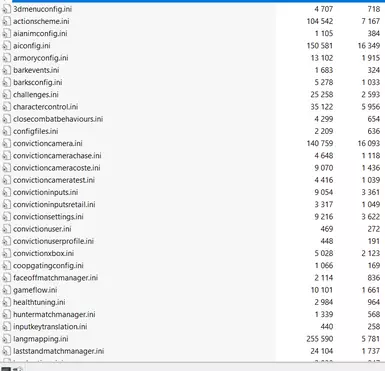Click the inputkeytranslation.ini file name
Screen dimensions: 385x371
click(x=50, y=327)
